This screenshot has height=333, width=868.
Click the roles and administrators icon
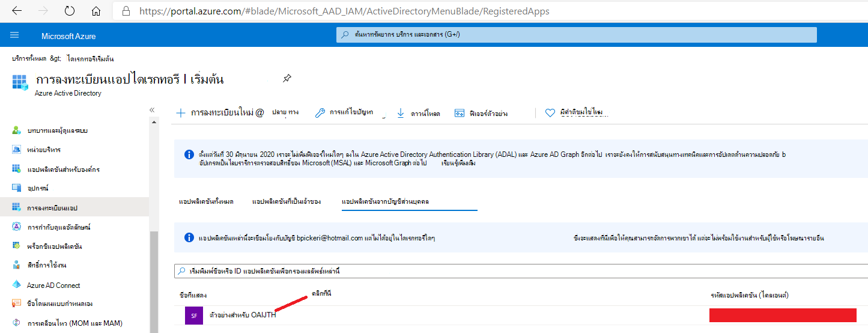click(17, 130)
